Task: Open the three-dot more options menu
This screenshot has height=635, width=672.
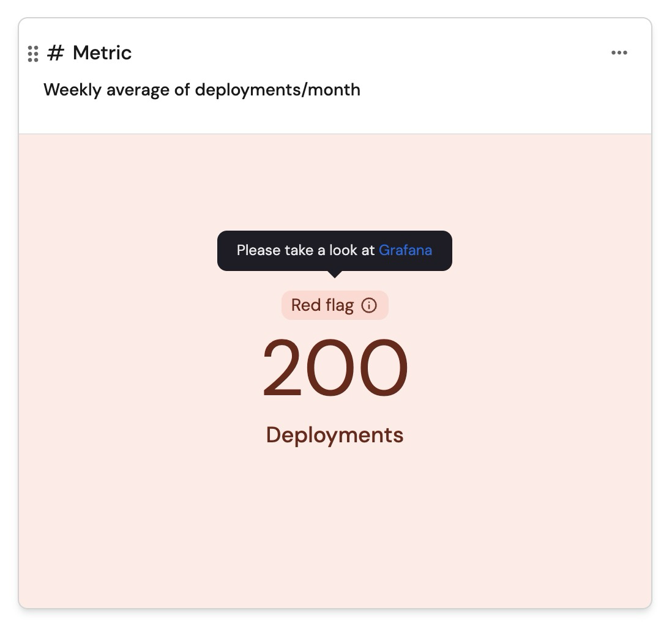Action: pyautogui.click(x=619, y=53)
